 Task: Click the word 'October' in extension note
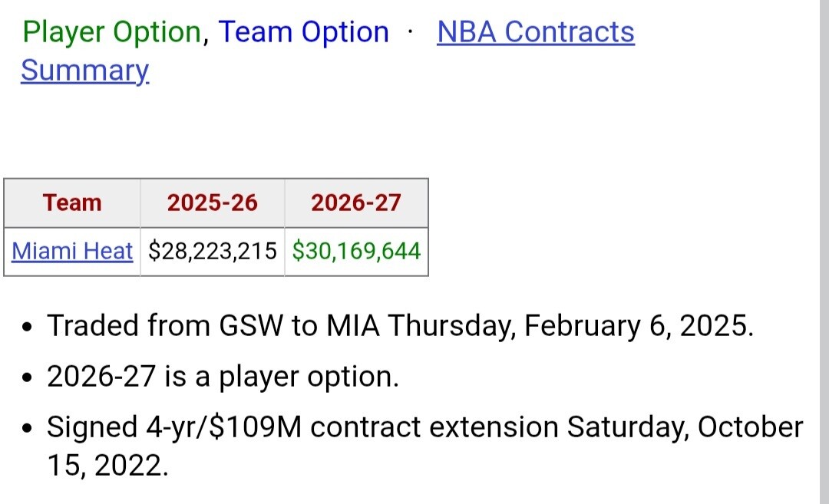[x=750, y=427]
